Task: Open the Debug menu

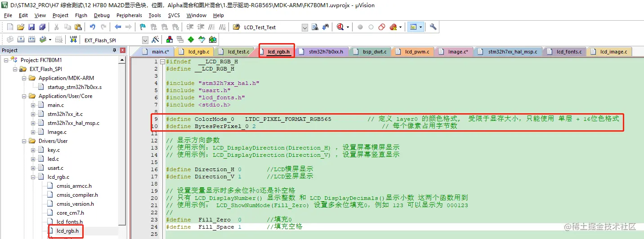Action: (102, 15)
